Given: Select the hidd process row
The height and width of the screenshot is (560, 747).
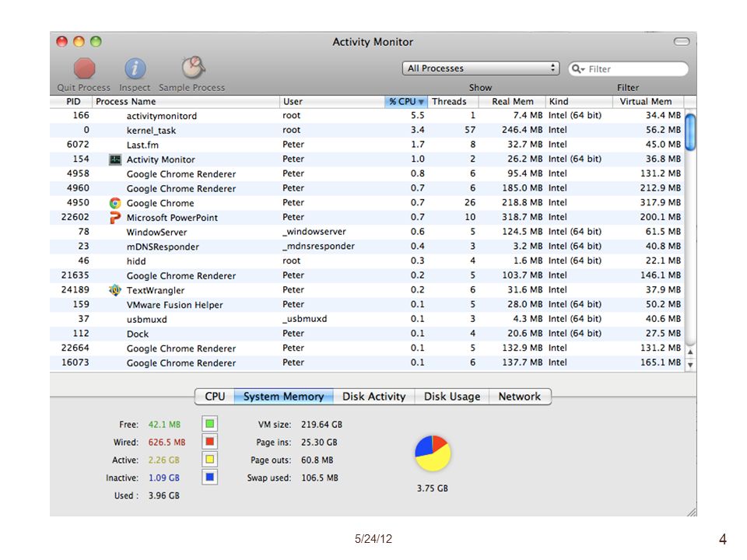Looking at the screenshot, I should (366, 261).
